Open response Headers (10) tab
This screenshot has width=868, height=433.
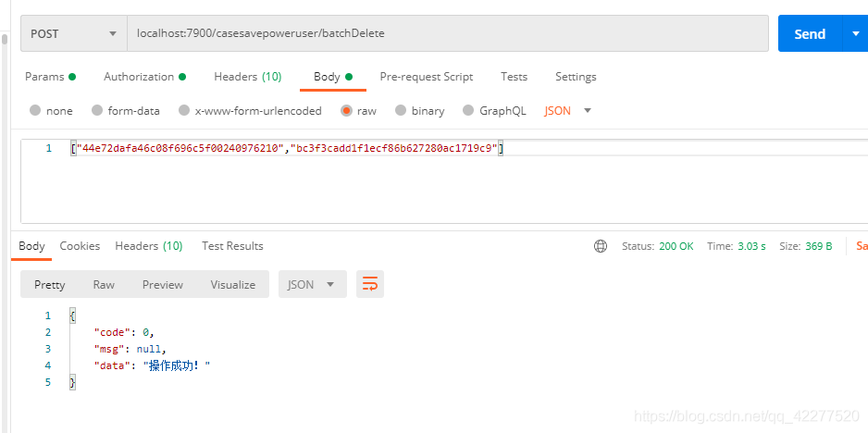tap(149, 246)
